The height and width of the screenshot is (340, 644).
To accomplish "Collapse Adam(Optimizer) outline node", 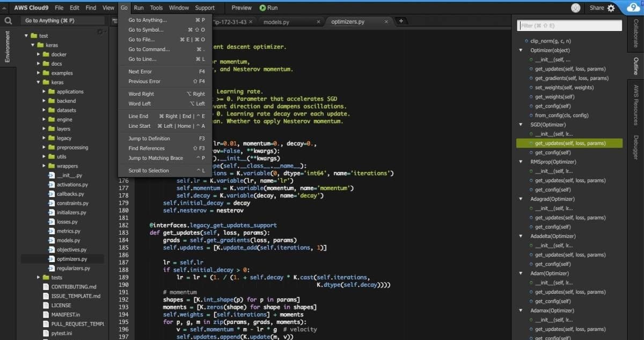I will (521, 273).
